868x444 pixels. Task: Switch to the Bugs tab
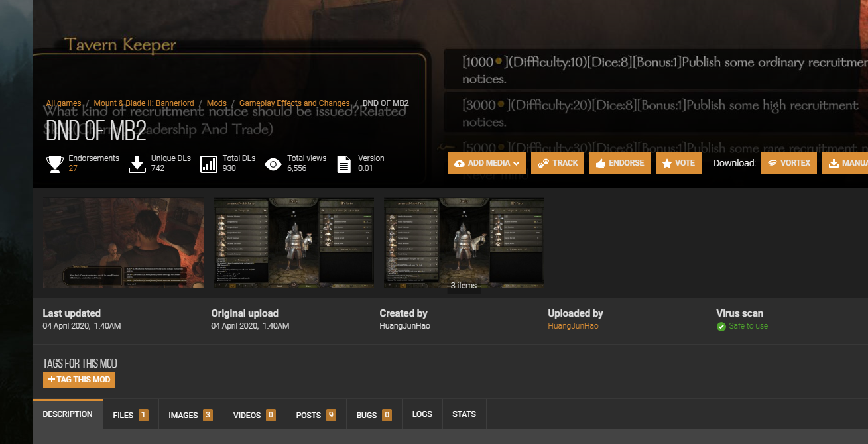[x=374, y=415]
